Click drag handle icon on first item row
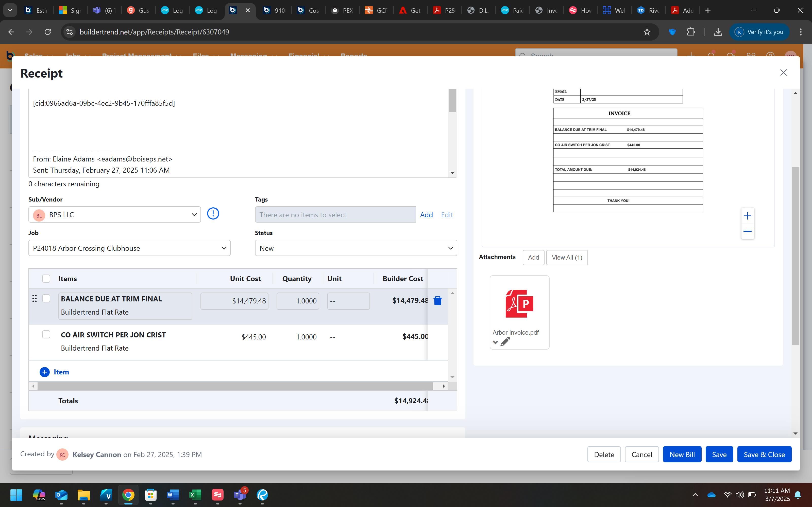This screenshot has height=507, width=812. [34, 298]
